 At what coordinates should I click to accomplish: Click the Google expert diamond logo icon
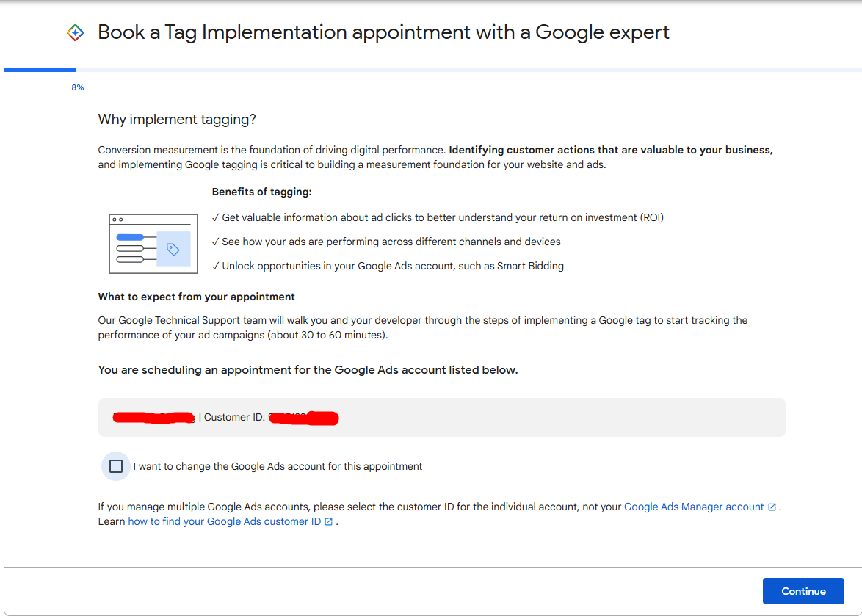click(x=76, y=32)
